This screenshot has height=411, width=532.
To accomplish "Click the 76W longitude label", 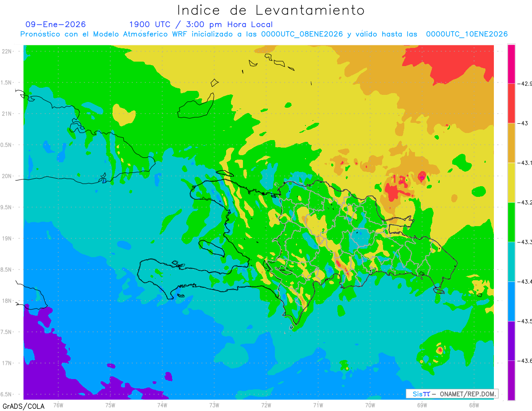I will [x=58, y=405].
